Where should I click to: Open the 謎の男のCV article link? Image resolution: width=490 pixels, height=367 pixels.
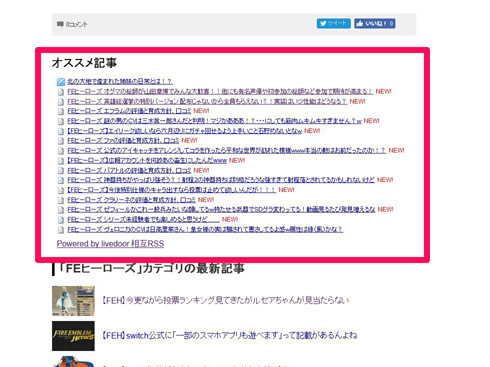point(214,121)
